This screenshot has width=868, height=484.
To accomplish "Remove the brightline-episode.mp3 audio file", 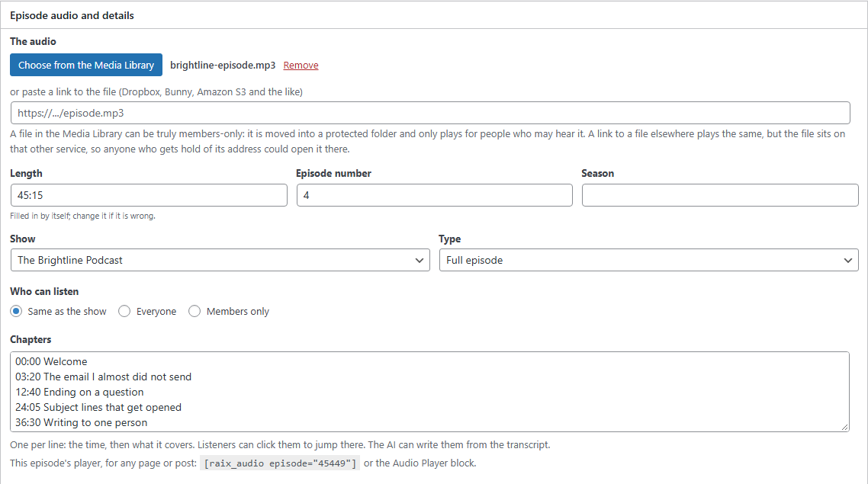I will coord(301,66).
